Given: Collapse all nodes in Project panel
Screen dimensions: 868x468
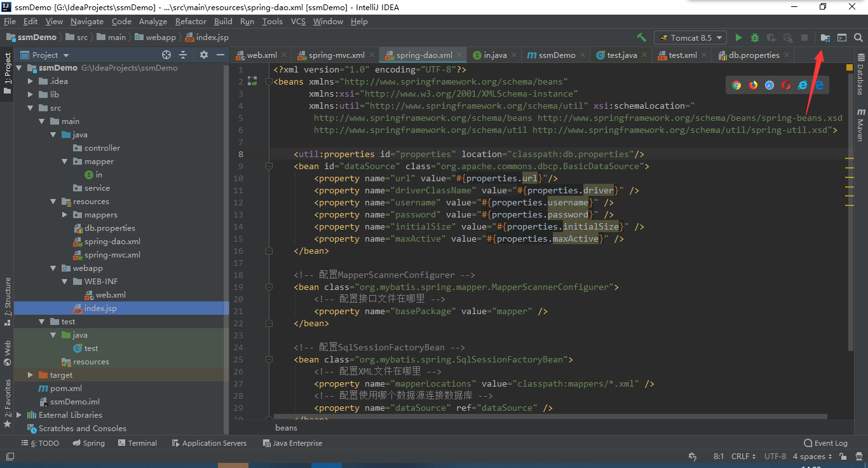Looking at the screenshot, I should [x=183, y=55].
